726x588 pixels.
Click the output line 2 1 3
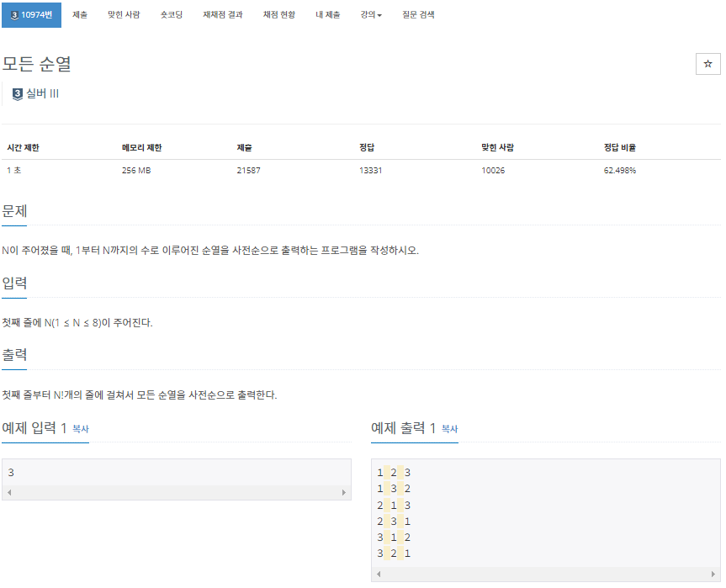pos(394,505)
